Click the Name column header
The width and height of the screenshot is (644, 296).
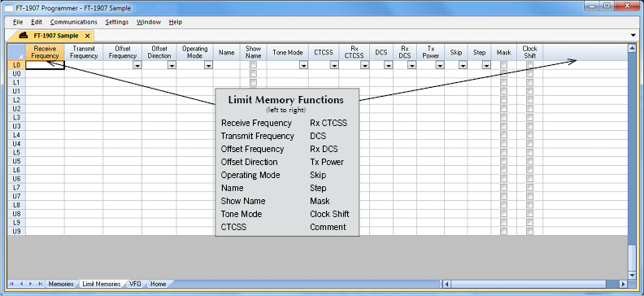click(226, 52)
